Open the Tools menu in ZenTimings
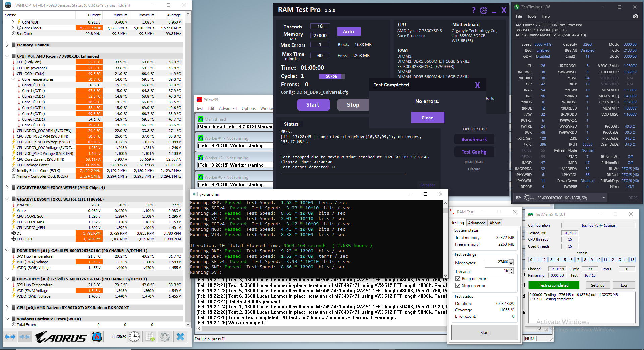This screenshot has height=350, width=644. pos(532,16)
